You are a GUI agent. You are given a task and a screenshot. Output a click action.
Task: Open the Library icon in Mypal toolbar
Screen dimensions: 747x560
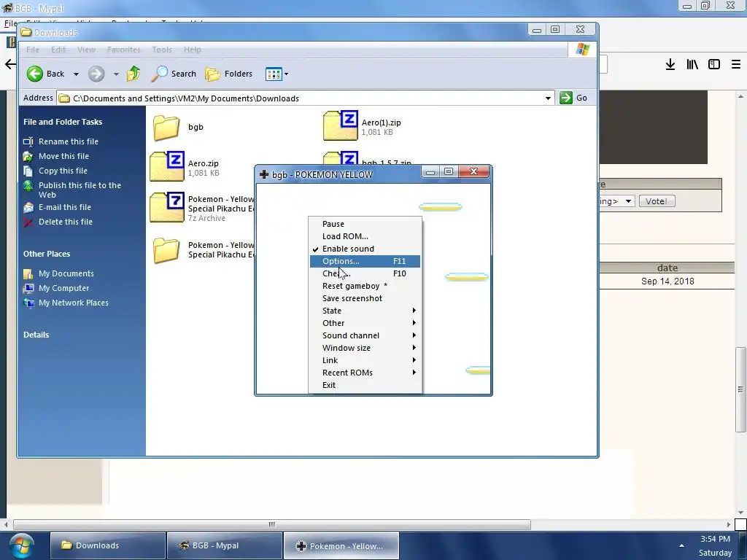[692, 64]
